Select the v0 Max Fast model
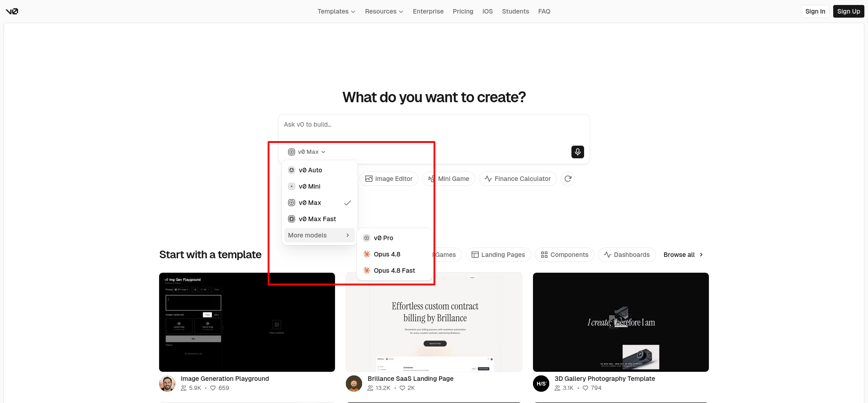The image size is (868, 403). click(319, 219)
